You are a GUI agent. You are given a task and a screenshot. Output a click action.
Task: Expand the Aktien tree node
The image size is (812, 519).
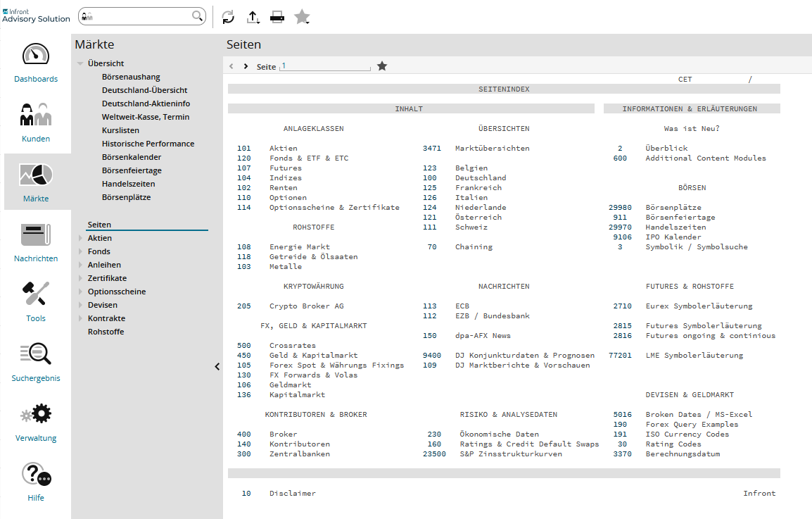coord(80,239)
